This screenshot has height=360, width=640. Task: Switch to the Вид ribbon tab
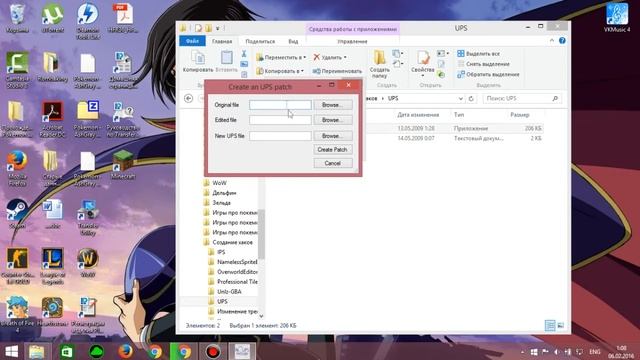point(293,41)
